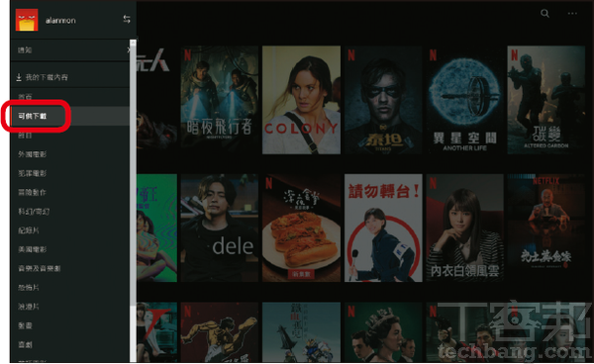Open queen with crown poster in bottom row
Viewport: 594px width, 364px height.
383,332
